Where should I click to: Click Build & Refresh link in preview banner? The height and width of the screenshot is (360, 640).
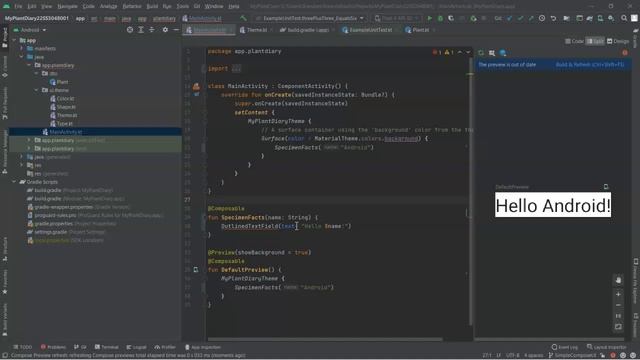[590, 64]
